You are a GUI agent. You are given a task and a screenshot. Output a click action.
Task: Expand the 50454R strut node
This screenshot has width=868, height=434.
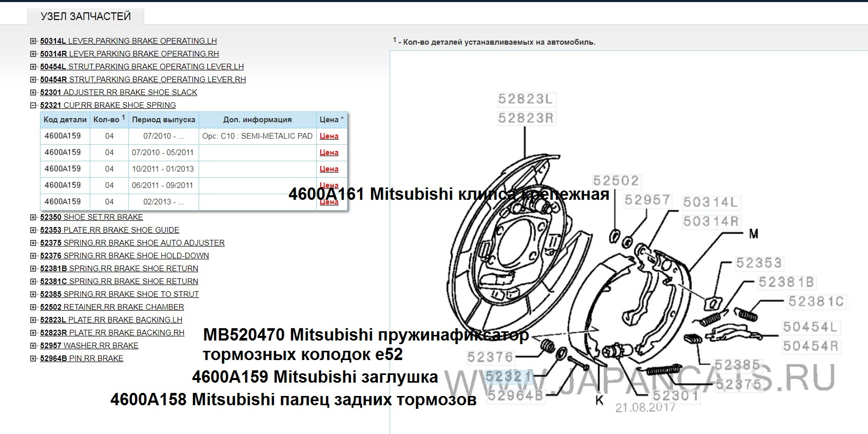(x=33, y=80)
